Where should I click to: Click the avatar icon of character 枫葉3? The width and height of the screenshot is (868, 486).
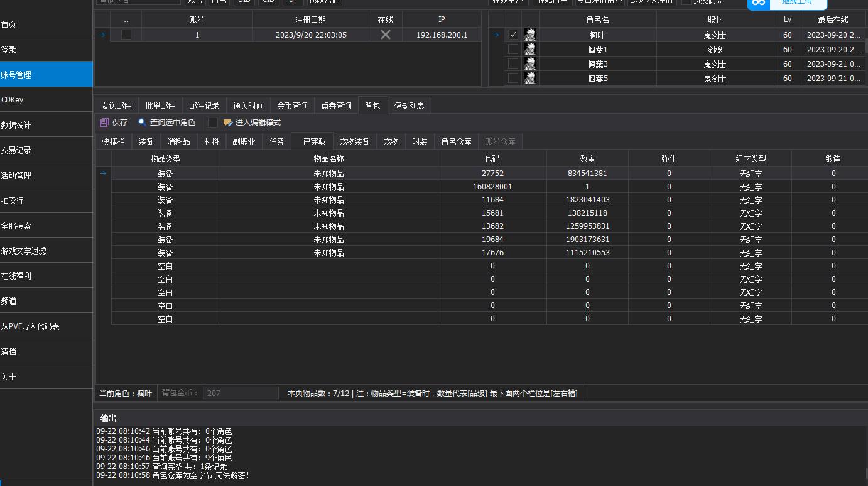coord(530,64)
